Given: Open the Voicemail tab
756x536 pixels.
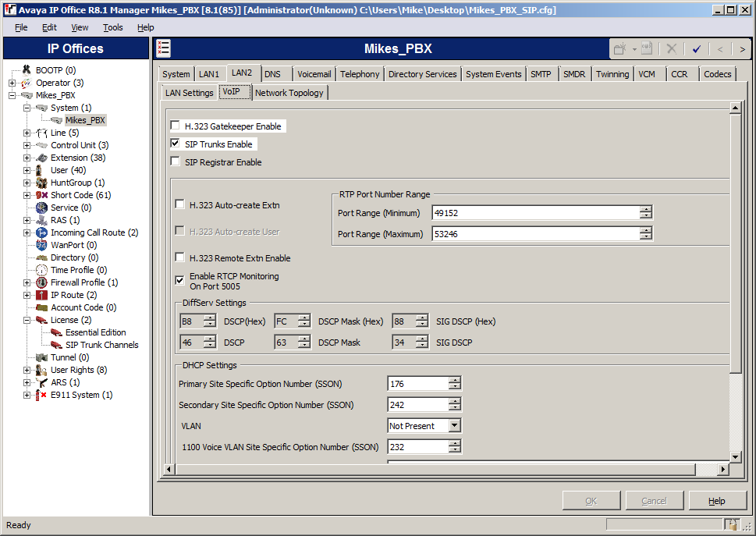Looking at the screenshot, I should (x=314, y=74).
